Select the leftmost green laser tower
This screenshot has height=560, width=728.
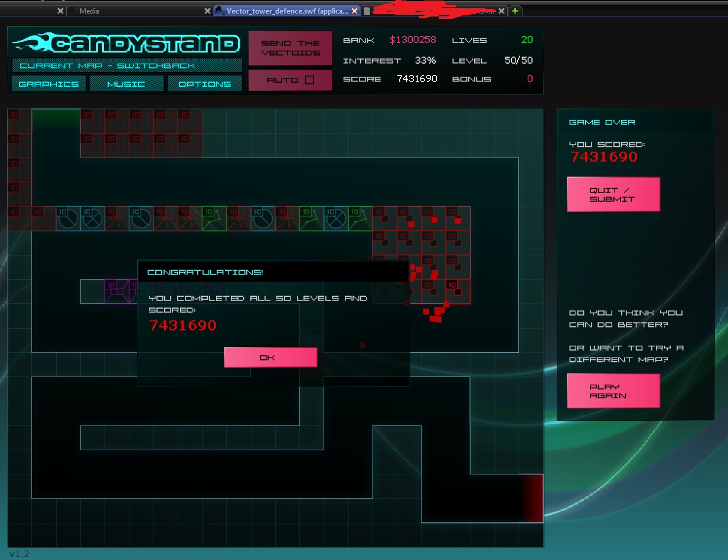click(x=214, y=218)
